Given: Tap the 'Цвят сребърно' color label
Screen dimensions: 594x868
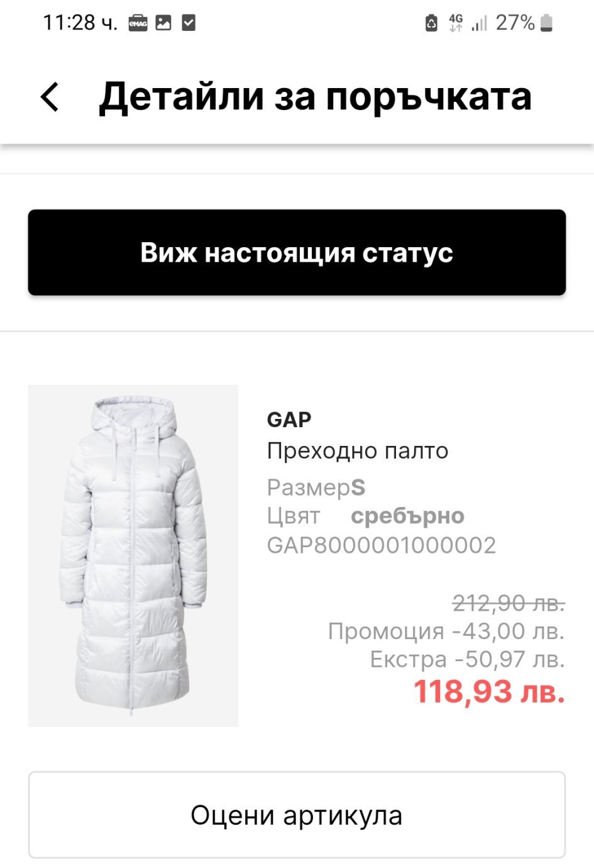Looking at the screenshot, I should (x=366, y=516).
